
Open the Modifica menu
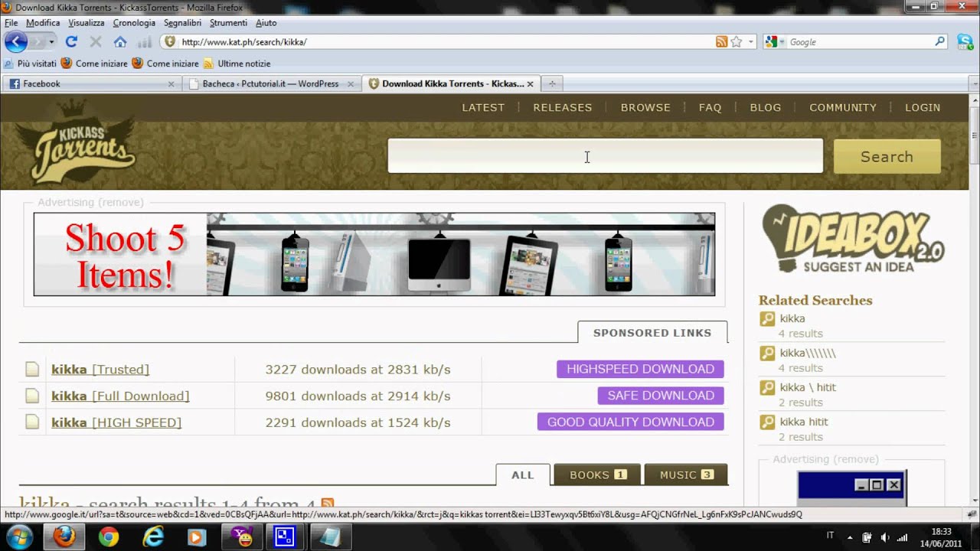click(43, 23)
